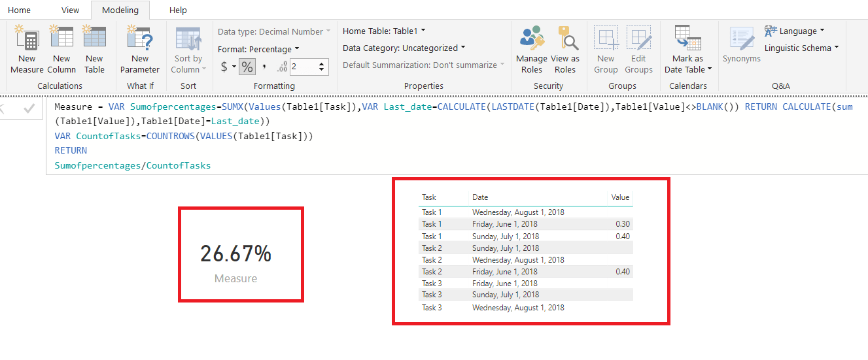Open Sort by Column
The image size is (868, 360).
coord(188,50)
